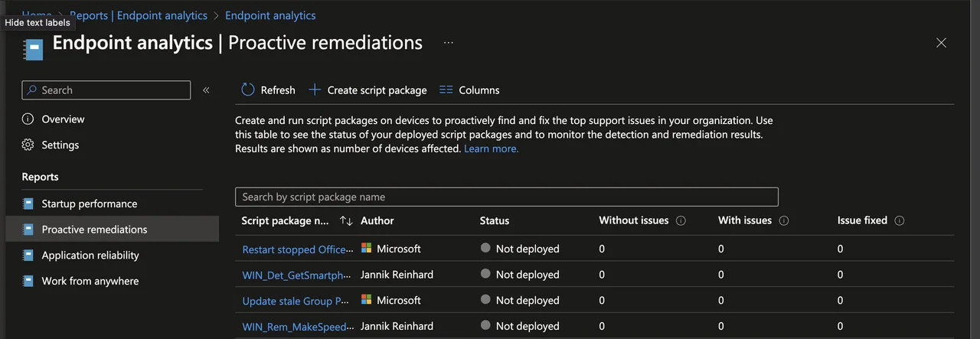Open the Columns icon button
This screenshot has height=339, width=980.
(446, 90)
